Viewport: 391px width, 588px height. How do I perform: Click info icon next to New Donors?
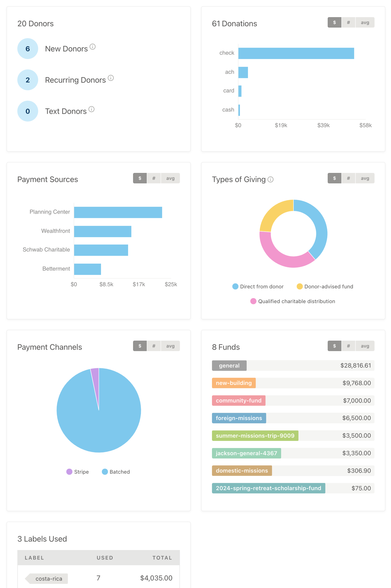93,47
